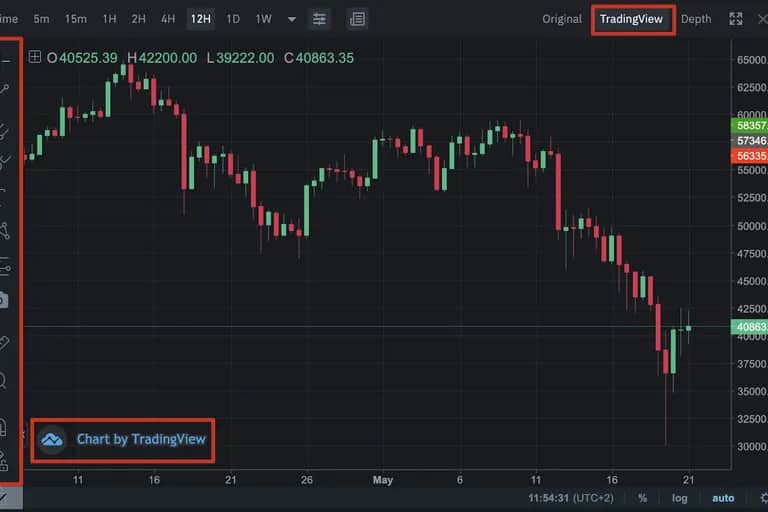The height and width of the screenshot is (512, 768).
Task: Click the 50000 level on price axis
Action: coord(752,226)
